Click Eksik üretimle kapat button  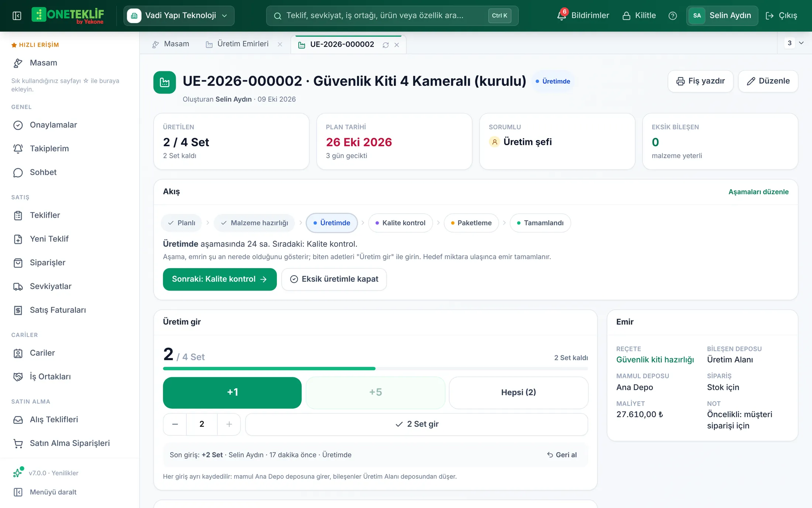coord(334,279)
